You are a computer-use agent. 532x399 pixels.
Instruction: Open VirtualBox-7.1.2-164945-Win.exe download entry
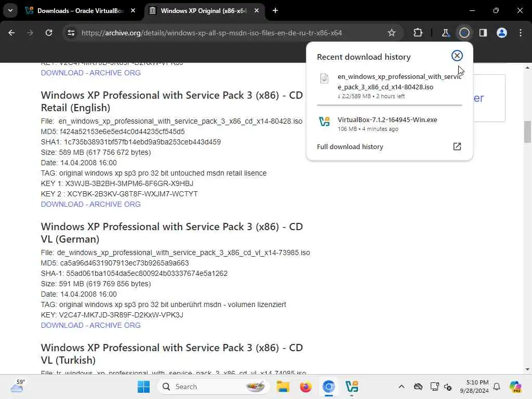click(390, 124)
